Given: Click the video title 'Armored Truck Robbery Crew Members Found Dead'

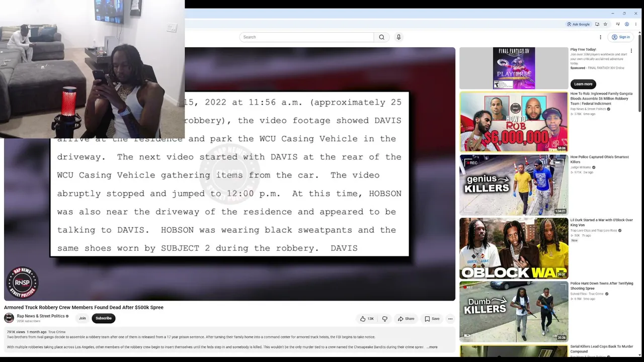Looking at the screenshot, I should pyautogui.click(x=84, y=307).
